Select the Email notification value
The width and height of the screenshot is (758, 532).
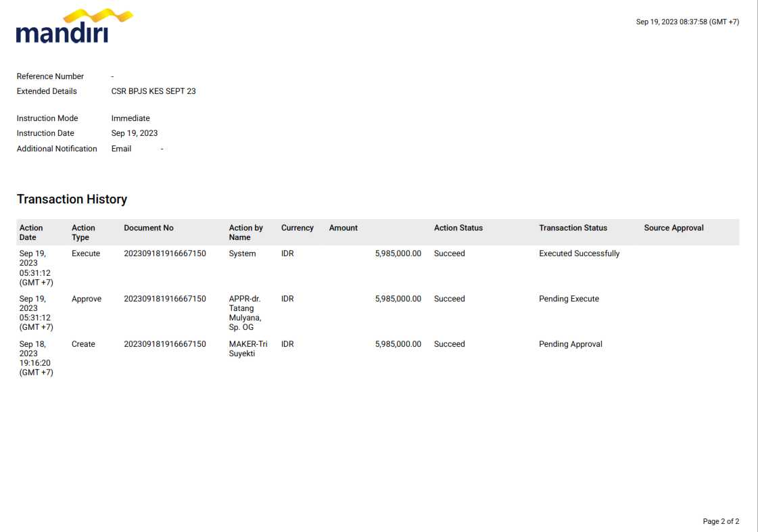121,149
